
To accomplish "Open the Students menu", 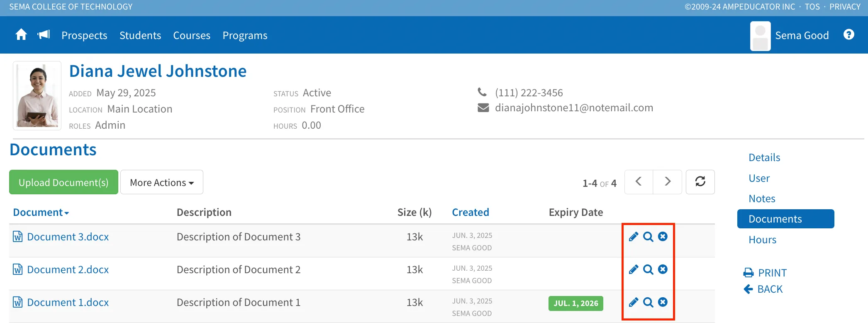I will coord(140,35).
